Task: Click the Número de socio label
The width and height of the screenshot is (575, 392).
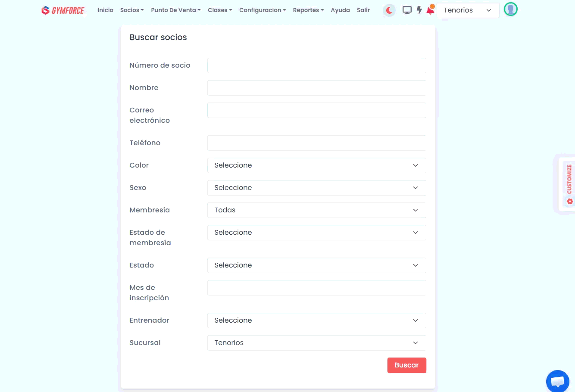Action: click(160, 65)
